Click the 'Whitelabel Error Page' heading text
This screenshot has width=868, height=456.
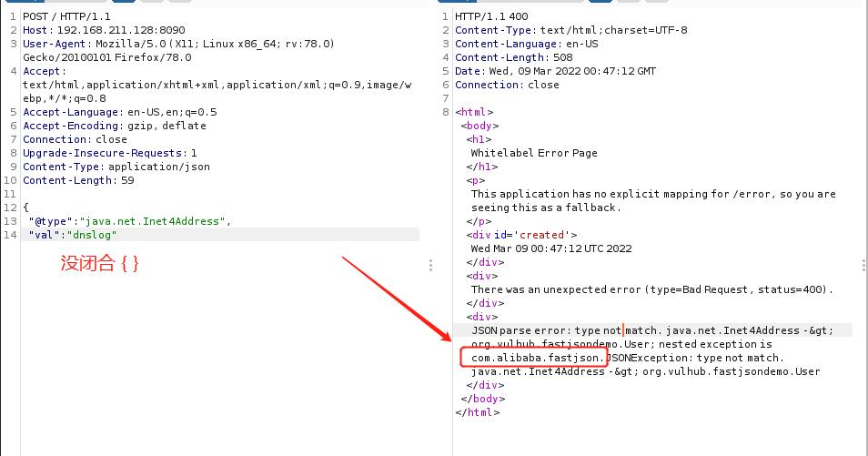(x=534, y=153)
